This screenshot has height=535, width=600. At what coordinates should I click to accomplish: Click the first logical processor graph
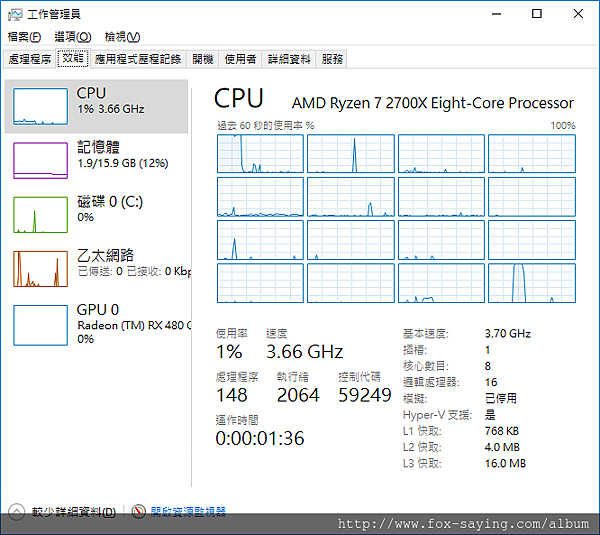(x=260, y=153)
